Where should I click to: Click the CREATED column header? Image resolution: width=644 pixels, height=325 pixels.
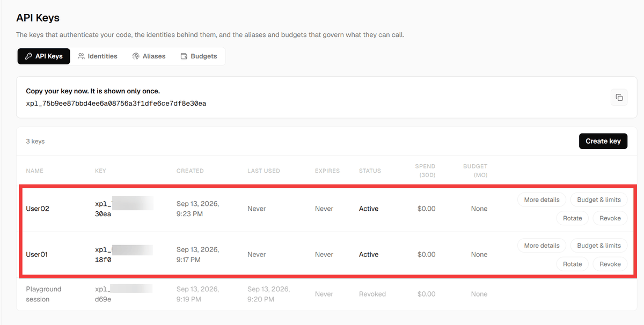190,171
